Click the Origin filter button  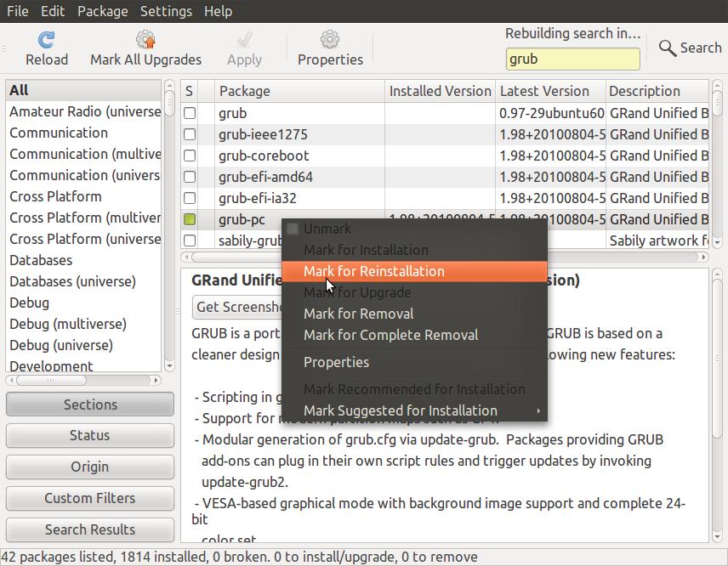click(90, 467)
